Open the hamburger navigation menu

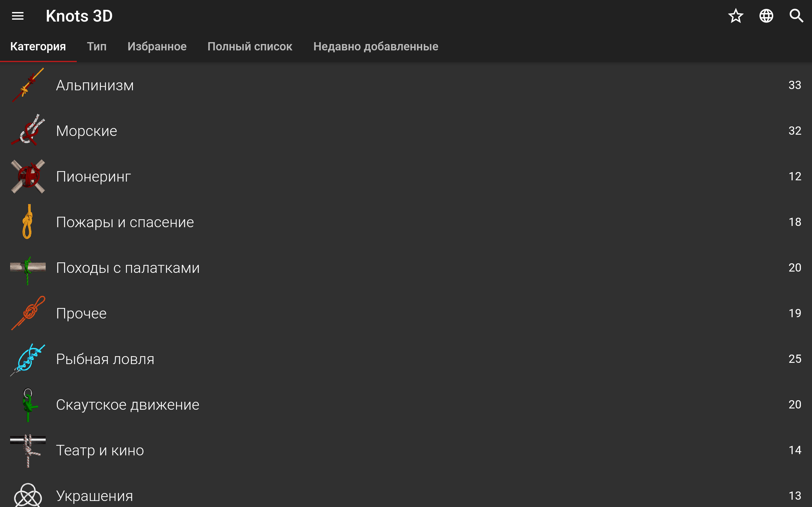pos(18,16)
